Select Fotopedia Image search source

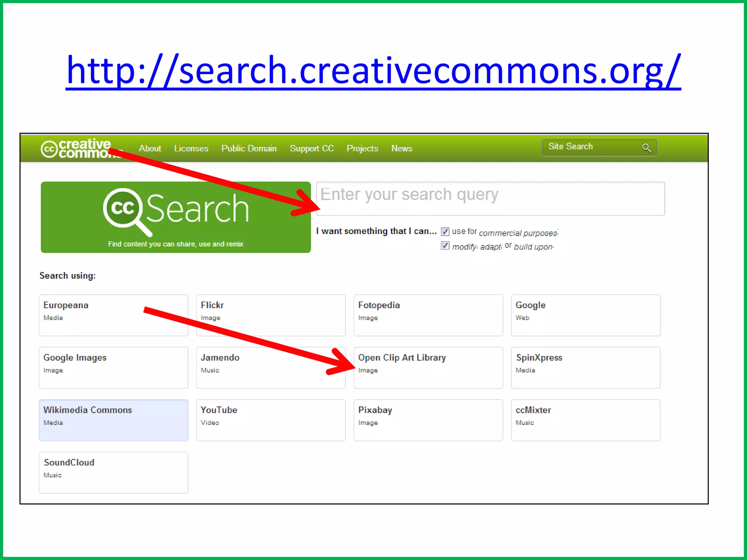428,315
